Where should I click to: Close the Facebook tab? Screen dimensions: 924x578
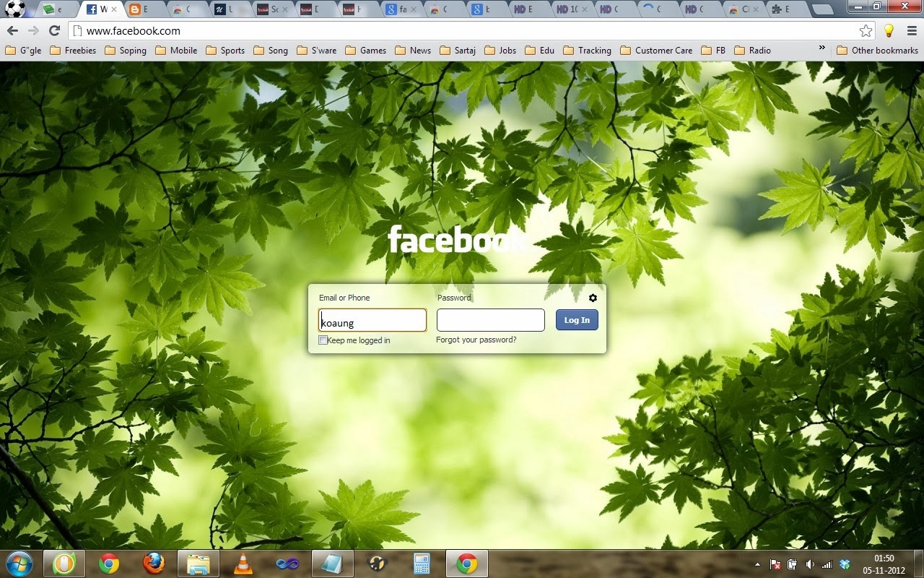pyautogui.click(x=113, y=9)
